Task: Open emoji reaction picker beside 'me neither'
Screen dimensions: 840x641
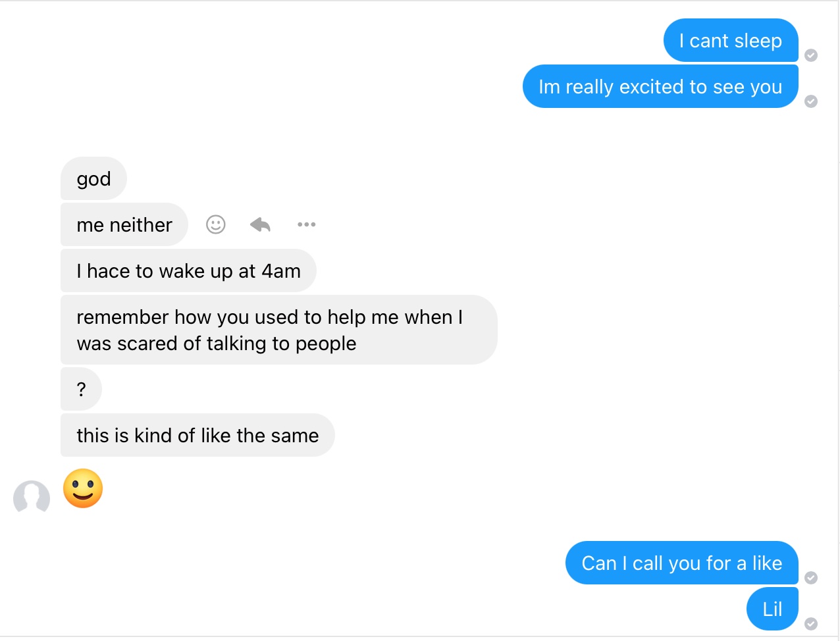Action: click(216, 224)
